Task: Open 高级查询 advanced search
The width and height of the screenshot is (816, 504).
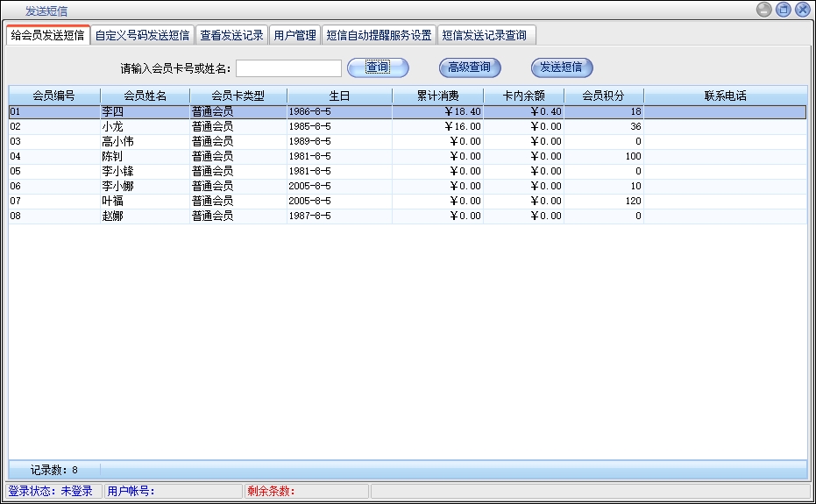Action: point(469,67)
